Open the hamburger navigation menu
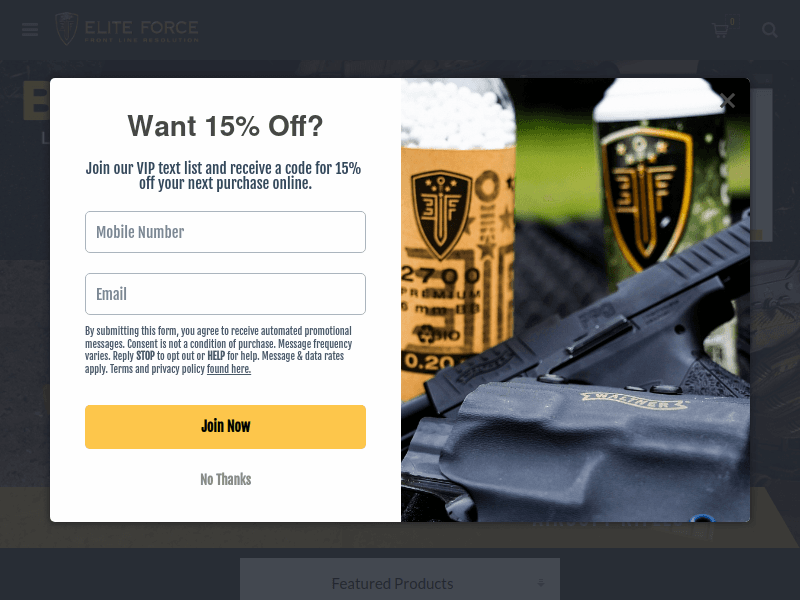Screen dimensions: 800x600 pos(30,30)
